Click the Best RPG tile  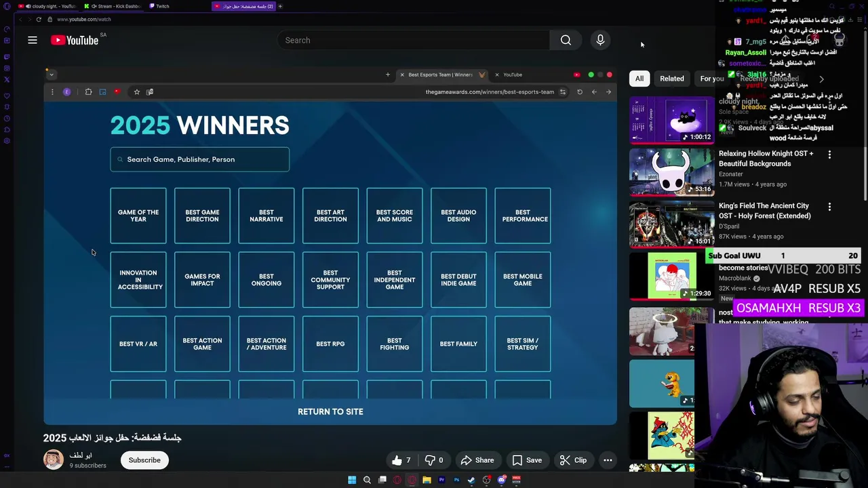point(330,344)
